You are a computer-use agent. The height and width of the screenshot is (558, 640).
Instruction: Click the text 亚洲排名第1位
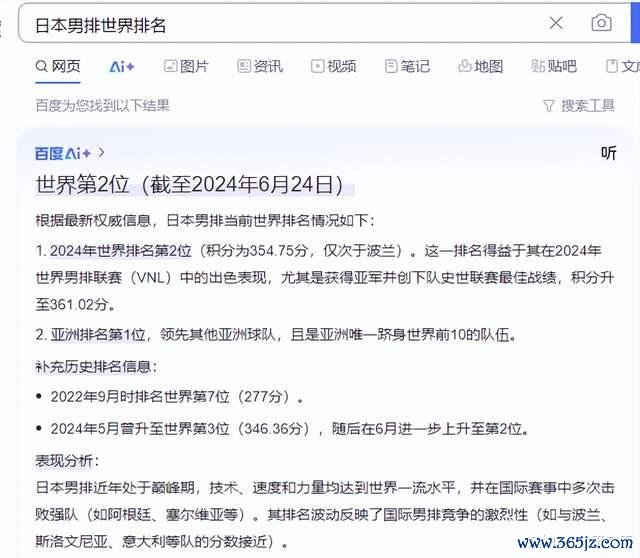tap(98, 335)
